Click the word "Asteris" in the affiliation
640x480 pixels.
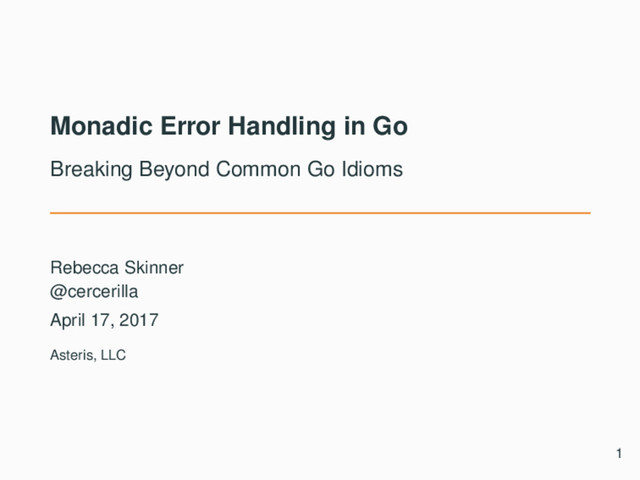(72, 354)
